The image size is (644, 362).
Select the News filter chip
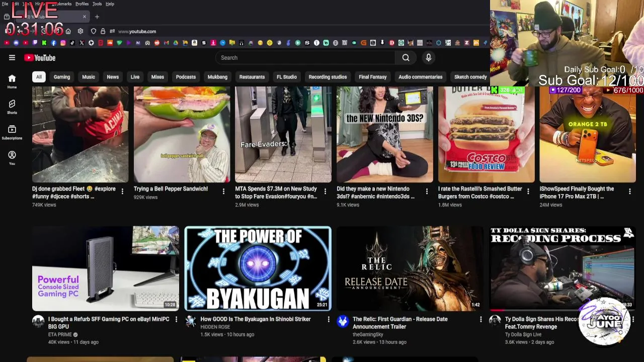coord(113,77)
